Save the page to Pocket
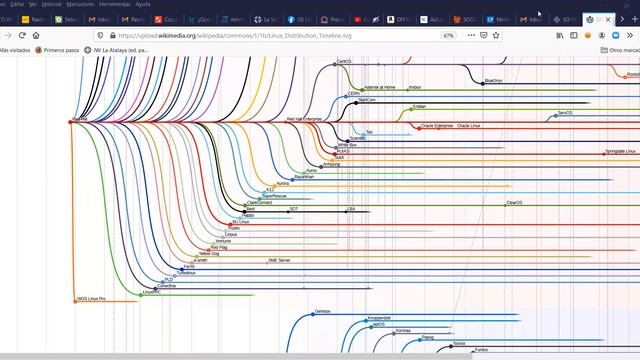 (x=484, y=36)
